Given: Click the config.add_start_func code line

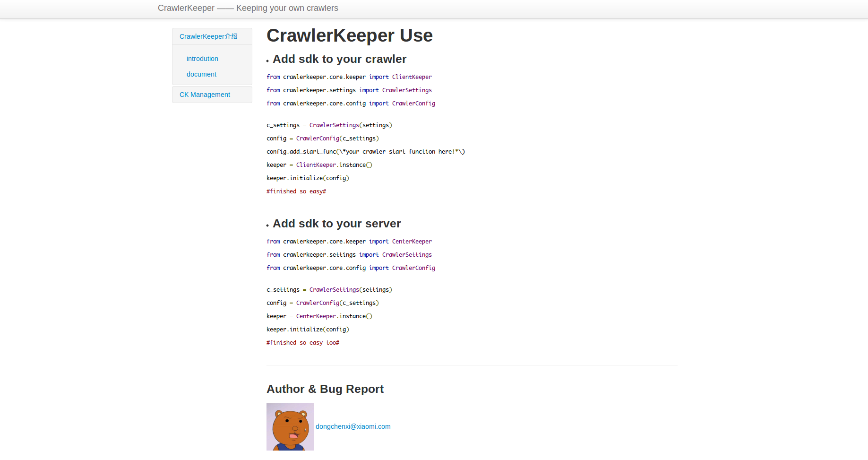Looking at the screenshot, I should point(365,152).
